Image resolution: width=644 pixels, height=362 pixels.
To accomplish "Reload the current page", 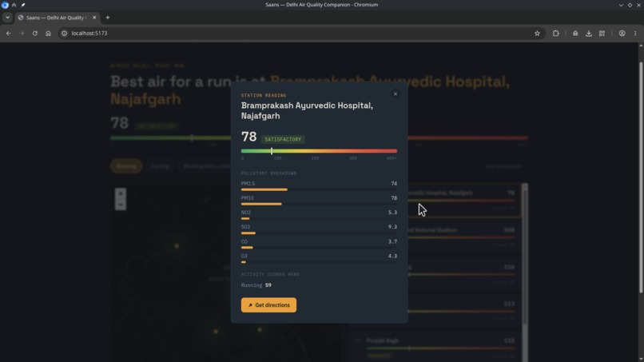I will click(35, 34).
